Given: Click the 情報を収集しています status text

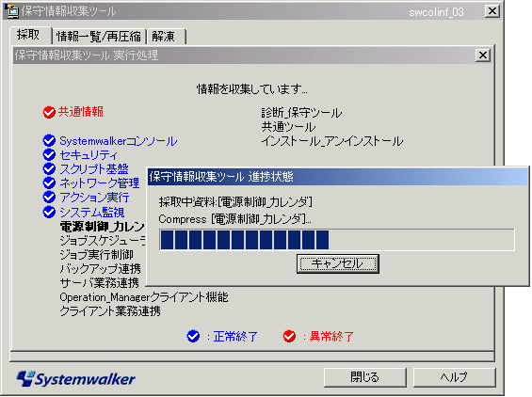Looking at the screenshot, I should pyautogui.click(x=252, y=89).
